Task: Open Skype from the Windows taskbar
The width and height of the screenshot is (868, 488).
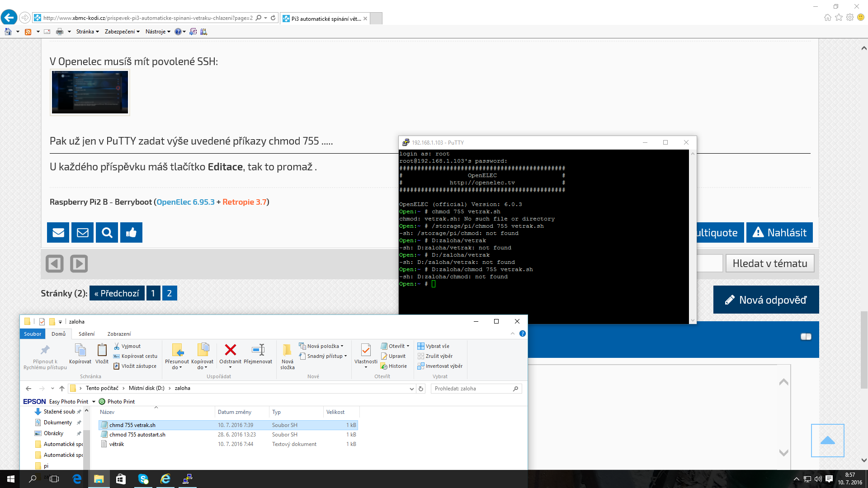Action: 143,479
